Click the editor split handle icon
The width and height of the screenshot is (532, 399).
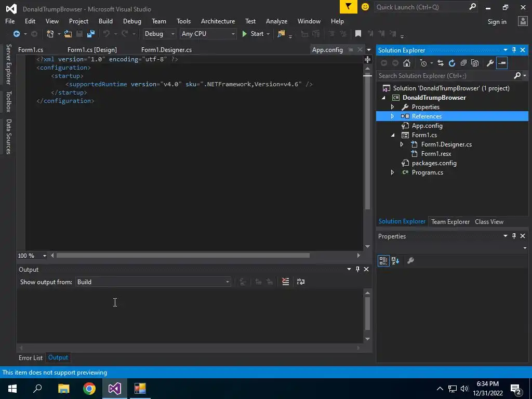pos(367,60)
